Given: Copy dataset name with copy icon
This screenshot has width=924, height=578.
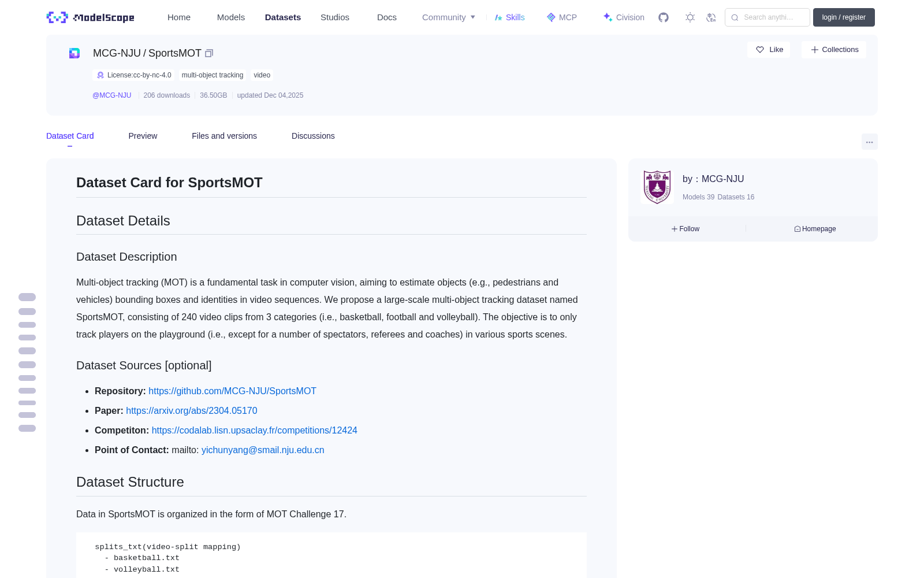Looking at the screenshot, I should click(209, 53).
